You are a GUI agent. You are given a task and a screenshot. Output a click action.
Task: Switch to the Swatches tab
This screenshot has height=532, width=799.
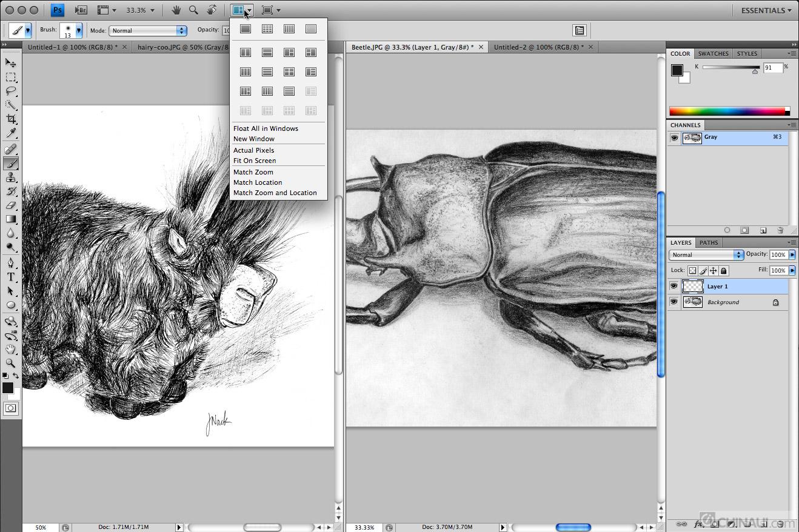tap(713, 53)
